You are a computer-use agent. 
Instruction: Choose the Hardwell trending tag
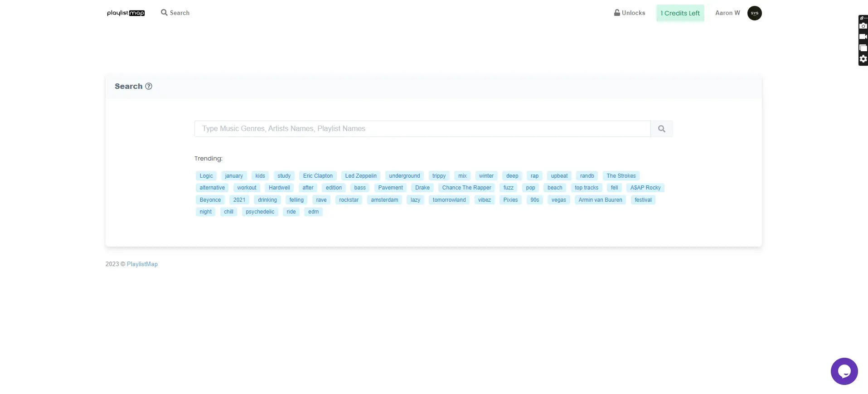[279, 188]
